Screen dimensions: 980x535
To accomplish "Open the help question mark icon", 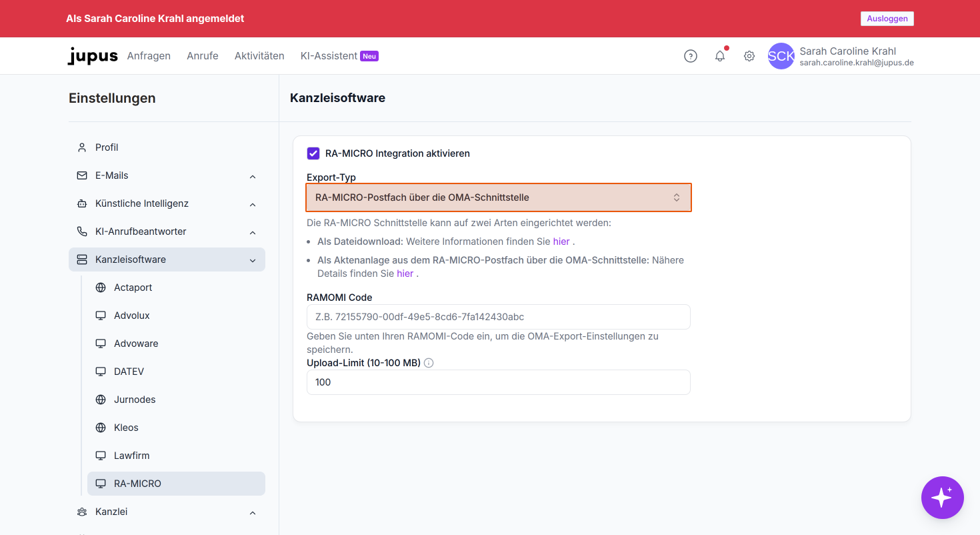I will click(691, 56).
